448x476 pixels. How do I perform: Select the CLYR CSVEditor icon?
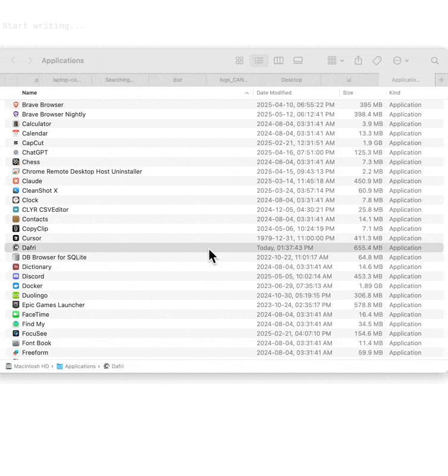(16, 209)
